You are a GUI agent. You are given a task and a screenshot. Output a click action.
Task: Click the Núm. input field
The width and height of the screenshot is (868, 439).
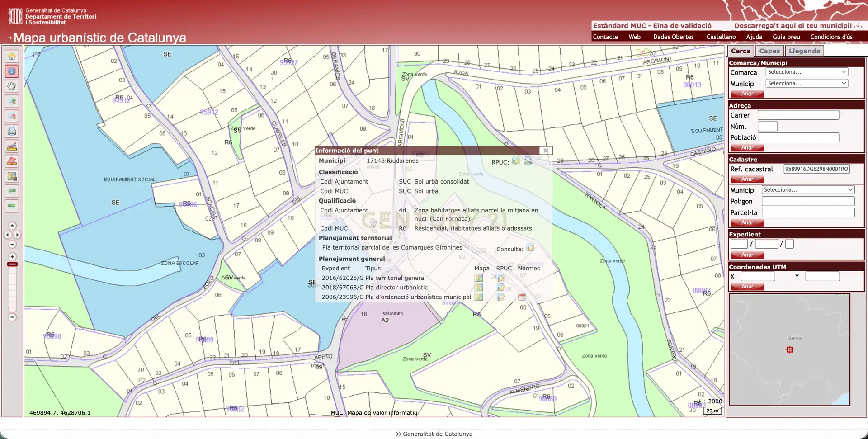click(x=768, y=127)
